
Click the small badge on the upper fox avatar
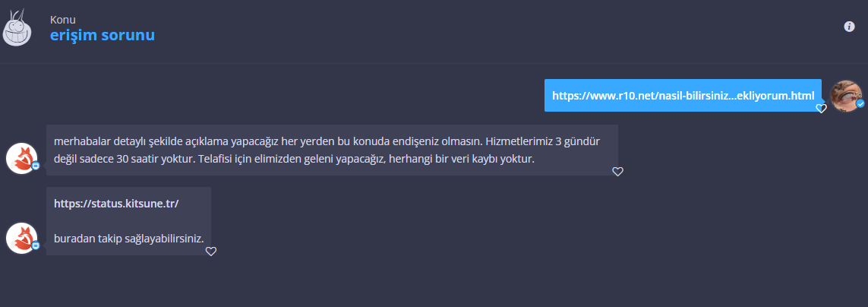tap(36, 166)
